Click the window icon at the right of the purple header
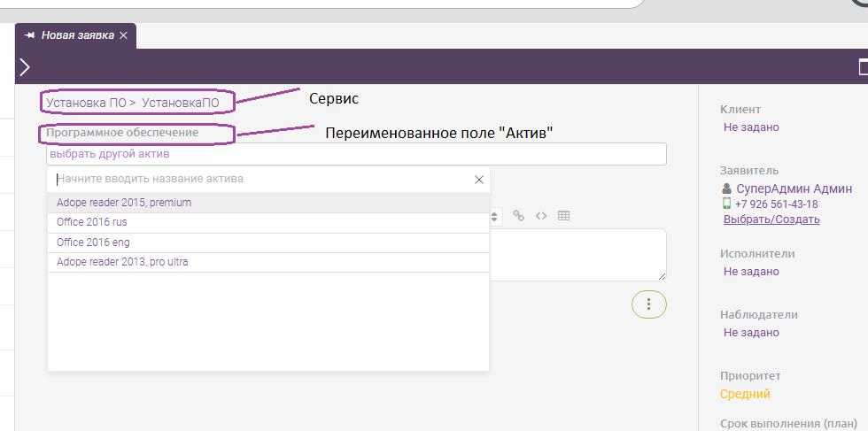The height and width of the screenshot is (431, 868). click(862, 67)
